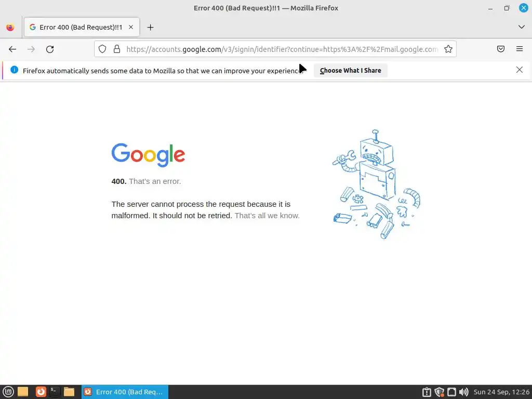This screenshot has height=399, width=532.
Task: Click the Choose What I Share button
Action: point(350,70)
